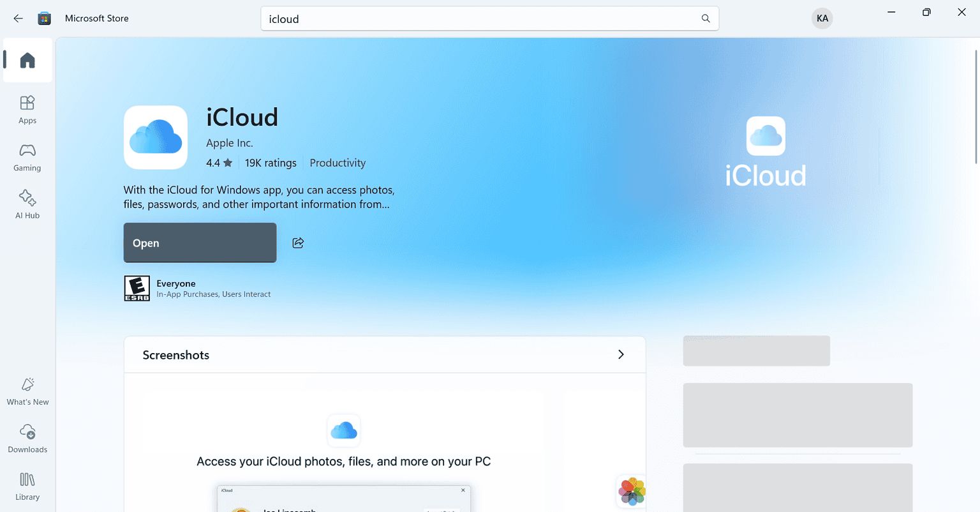Click the share icon beside Open
The width and height of the screenshot is (980, 512).
(x=298, y=243)
